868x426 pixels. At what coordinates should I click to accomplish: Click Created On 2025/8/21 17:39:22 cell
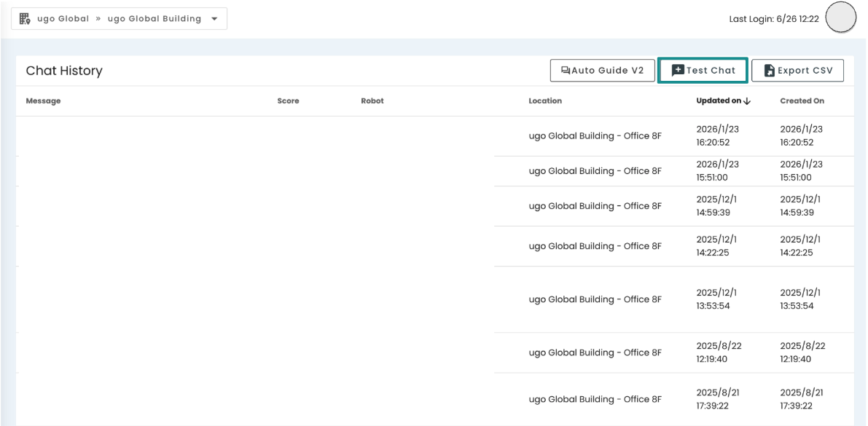(802, 399)
